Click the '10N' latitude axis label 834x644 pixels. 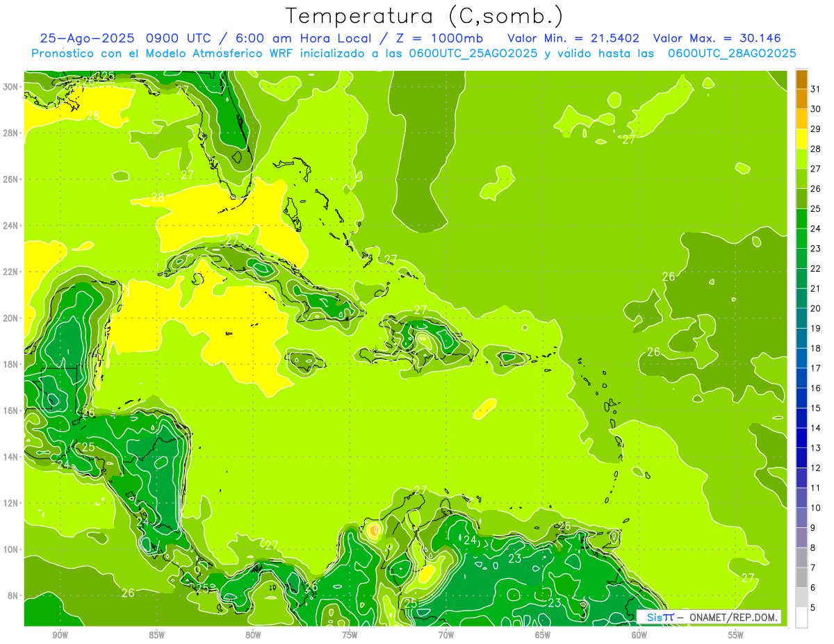(11, 550)
